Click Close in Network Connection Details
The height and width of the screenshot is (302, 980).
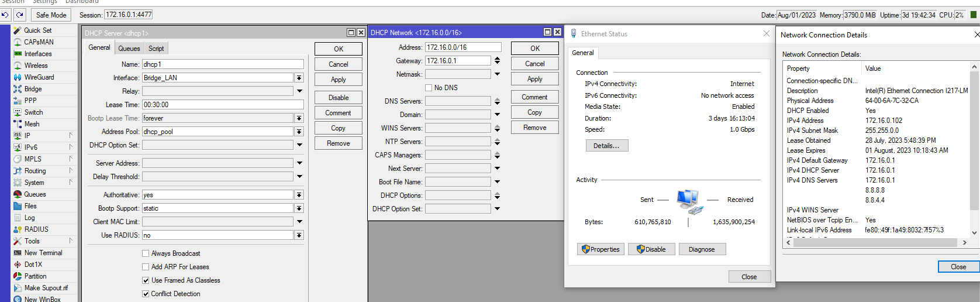[958, 267]
